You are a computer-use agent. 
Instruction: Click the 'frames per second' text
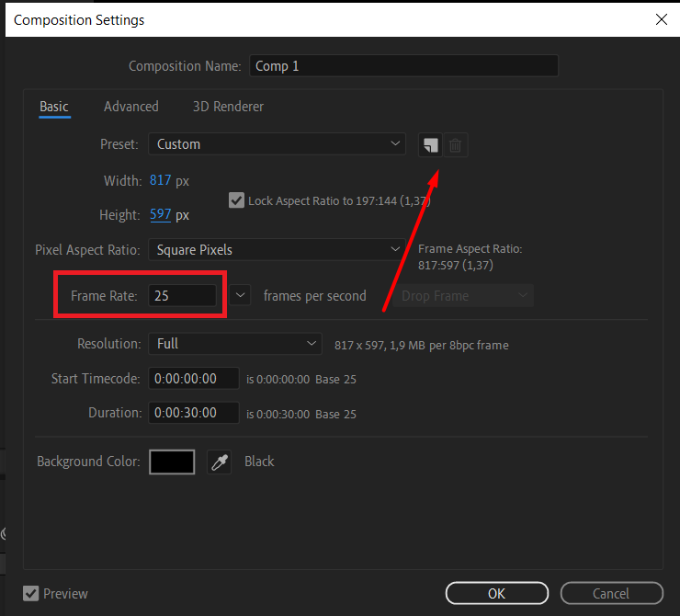point(315,296)
